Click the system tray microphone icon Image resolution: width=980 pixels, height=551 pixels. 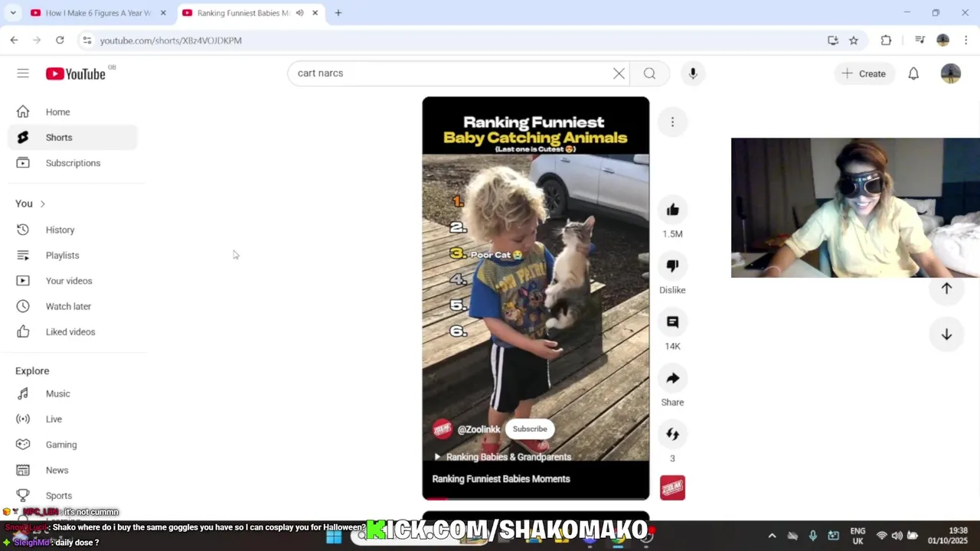pyautogui.click(x=813, y=536)
